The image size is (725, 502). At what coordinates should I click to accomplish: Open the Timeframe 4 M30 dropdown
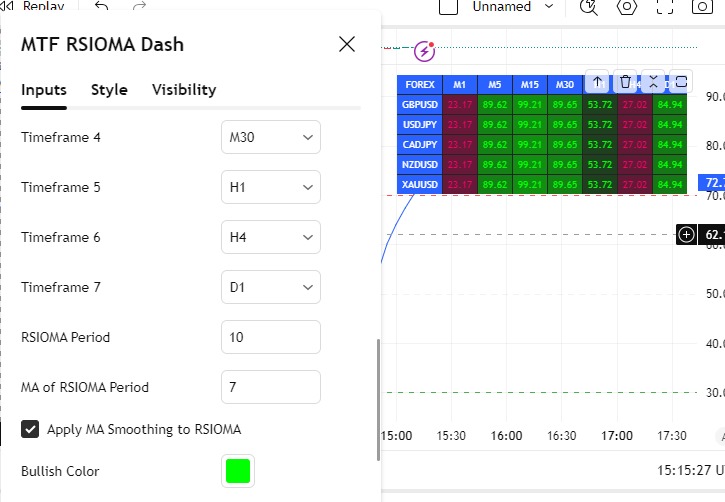[x=270, y=137]
